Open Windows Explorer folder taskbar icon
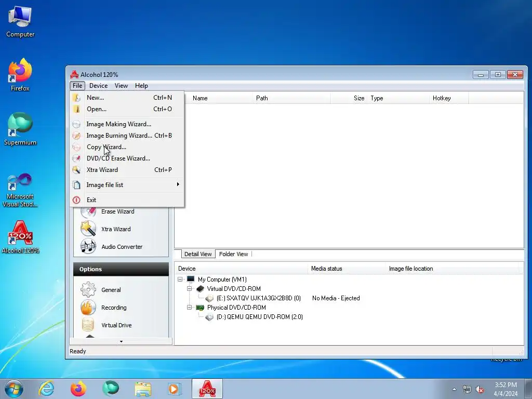The height and width of the screenshot is (399, 532). (x=143, y=389)
